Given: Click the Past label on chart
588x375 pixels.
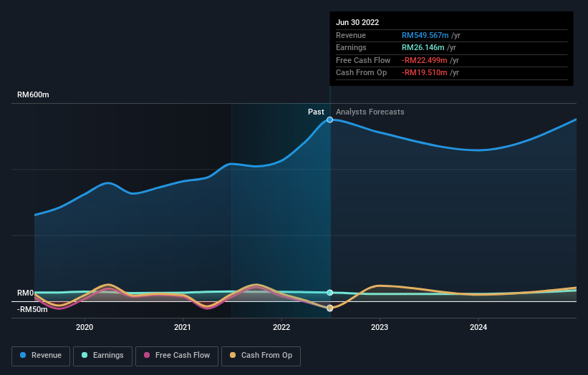Looking at the screenshot, I should coord(316,112).
